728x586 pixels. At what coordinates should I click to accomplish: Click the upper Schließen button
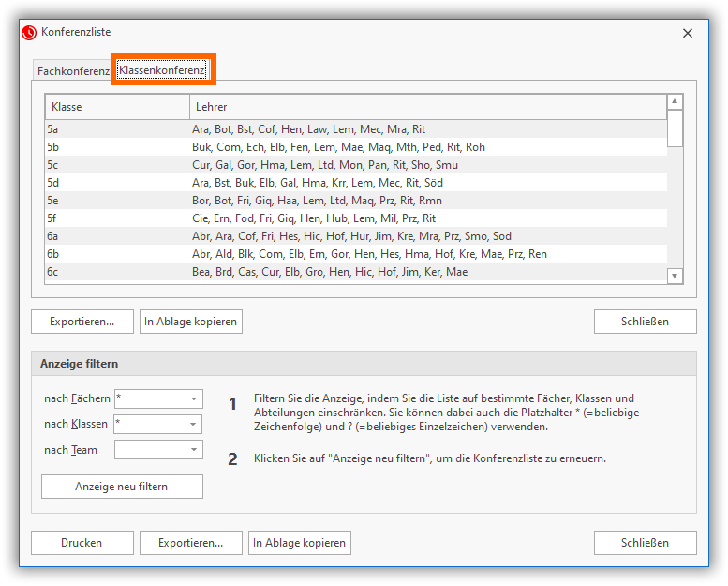point(645,322)
